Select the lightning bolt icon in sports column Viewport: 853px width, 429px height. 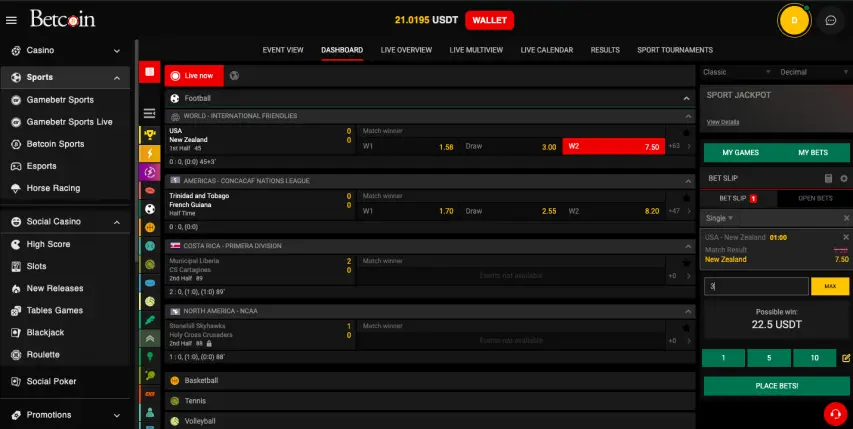[150, 153]
